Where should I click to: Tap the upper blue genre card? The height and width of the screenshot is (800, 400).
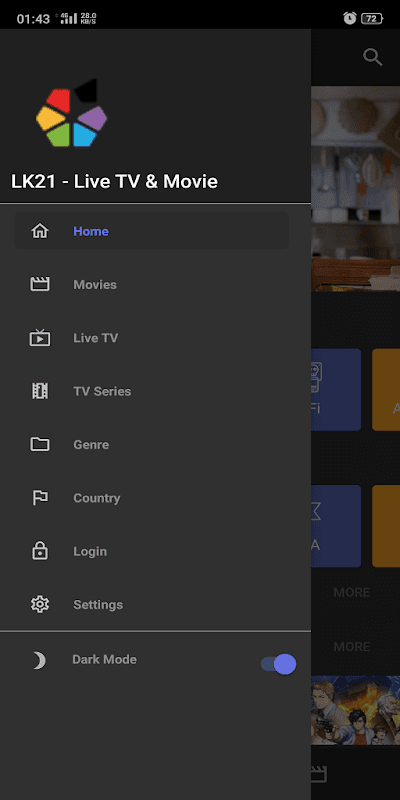pos(336,389)
